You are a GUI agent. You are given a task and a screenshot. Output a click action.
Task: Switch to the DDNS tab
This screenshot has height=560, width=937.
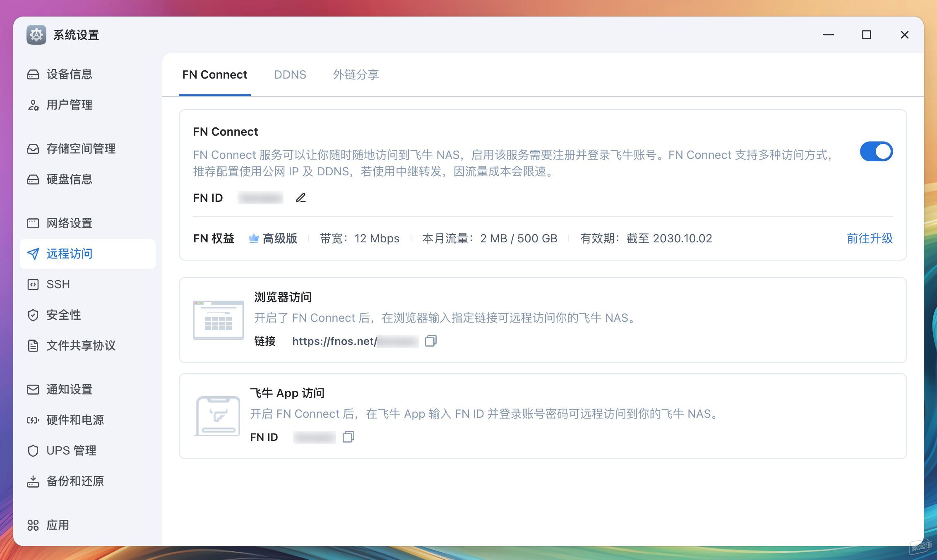(290, 75)
